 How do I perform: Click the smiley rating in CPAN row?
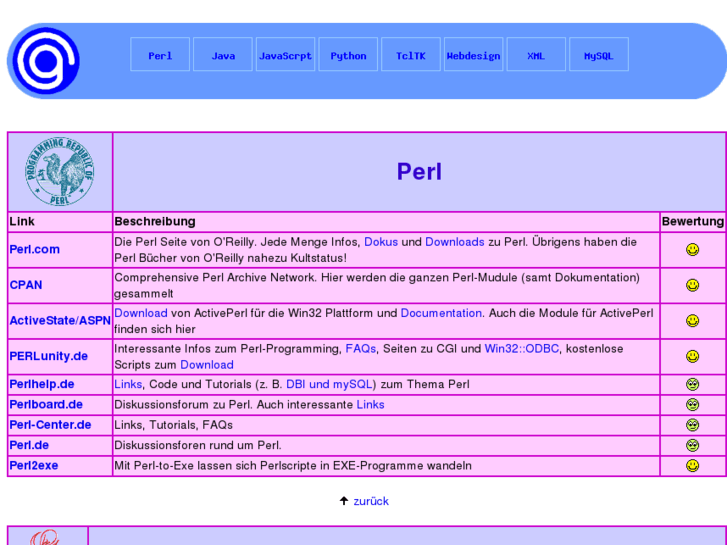pyautogui.click(x=692, y=285)
